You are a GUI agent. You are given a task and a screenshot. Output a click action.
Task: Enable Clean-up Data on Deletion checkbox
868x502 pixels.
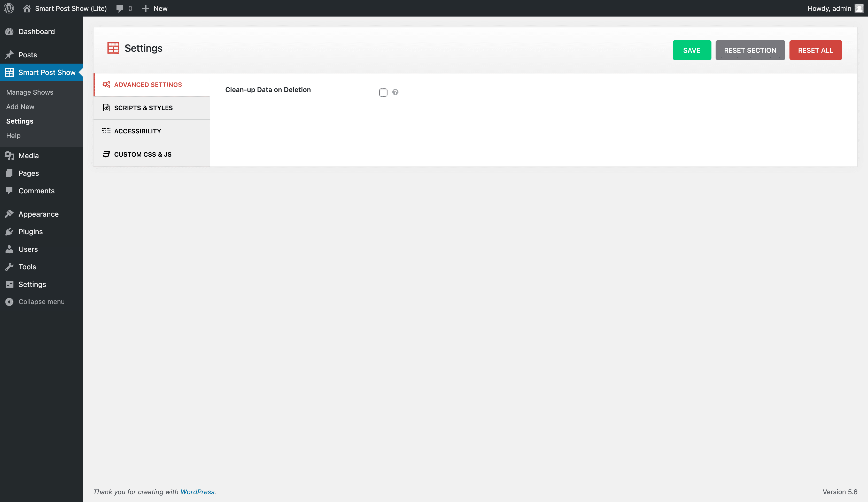383,92
